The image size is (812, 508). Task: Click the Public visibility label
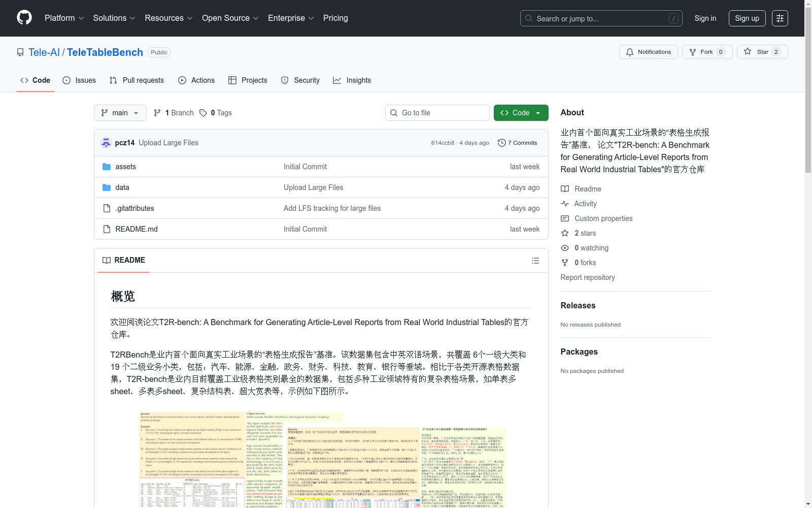tap(159, 52)
